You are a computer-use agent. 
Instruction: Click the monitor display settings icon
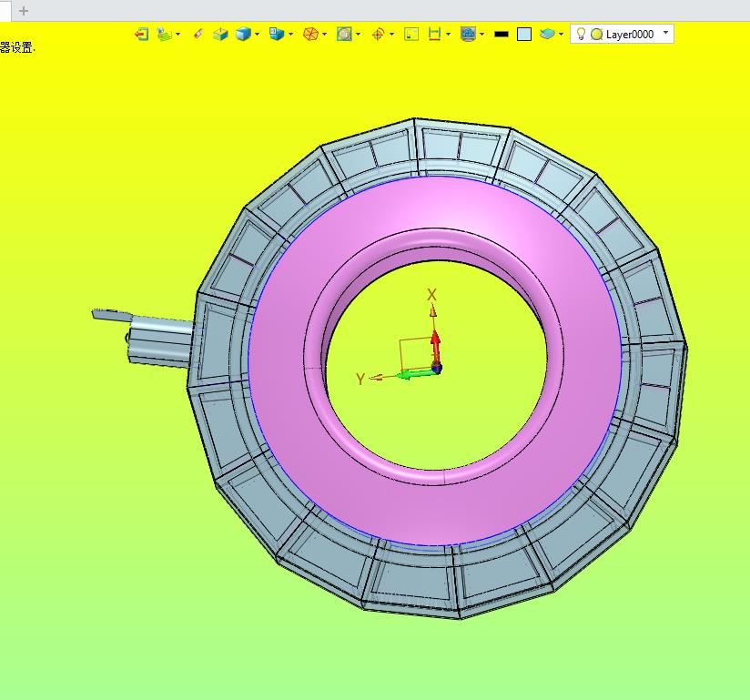(468, 34)
